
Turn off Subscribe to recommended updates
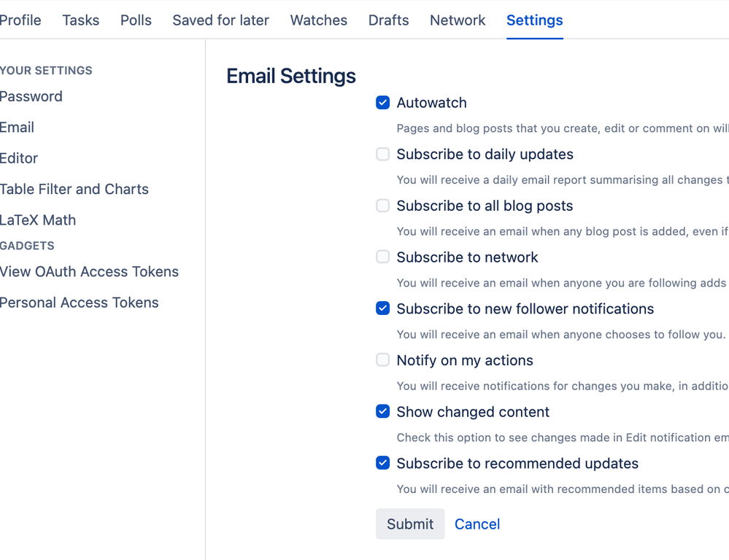pyautogui.click(x=382, y=464)
